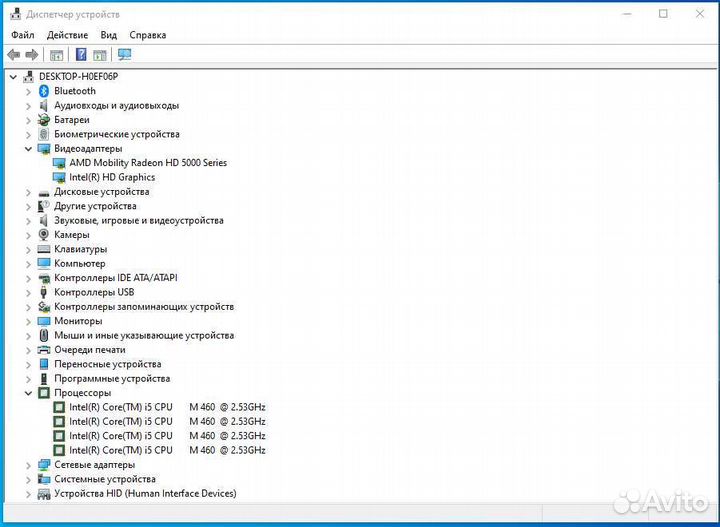Click the blue Help question-mark toolbar icon

click(81, 55)
